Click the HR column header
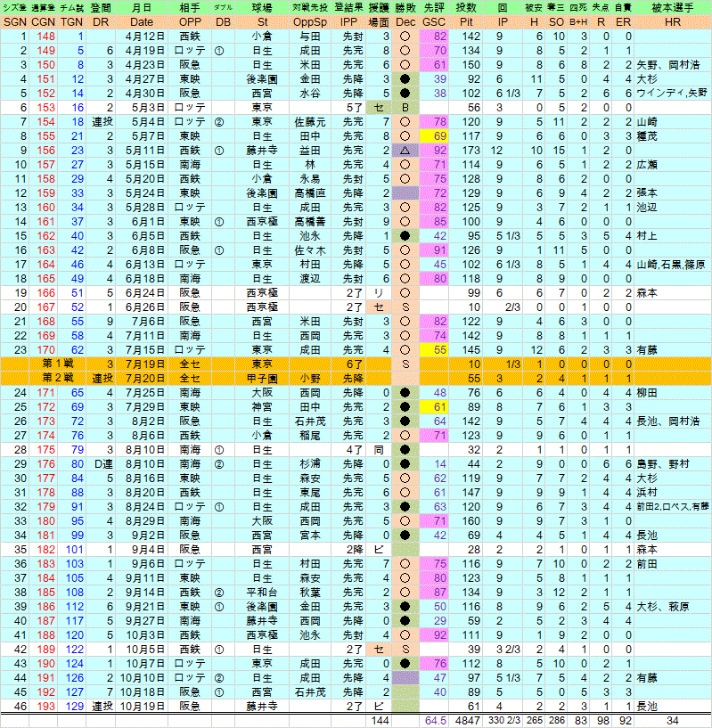The width and height of the screenshot is (712, 728). (673, 21)
